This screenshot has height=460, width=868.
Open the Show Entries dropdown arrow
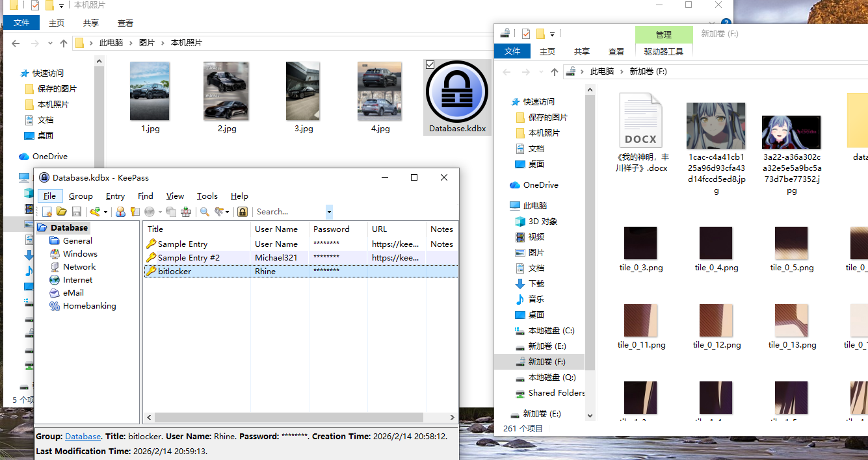pos(227,212)
